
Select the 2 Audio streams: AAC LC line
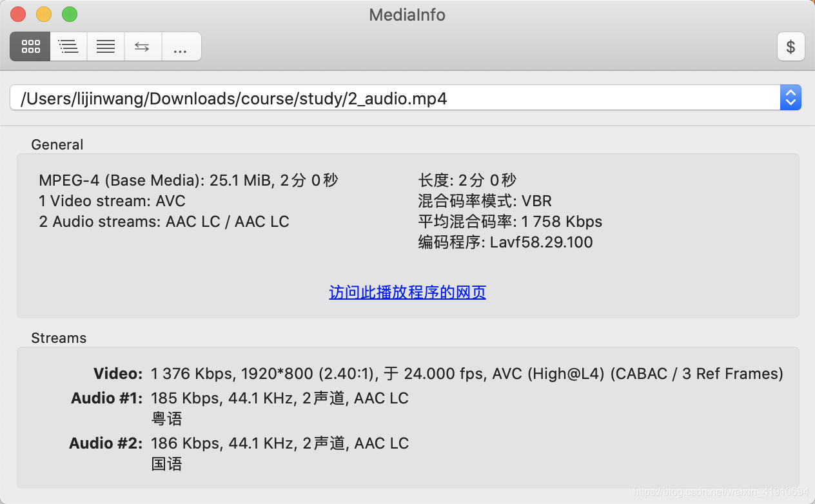pos(164,222)
